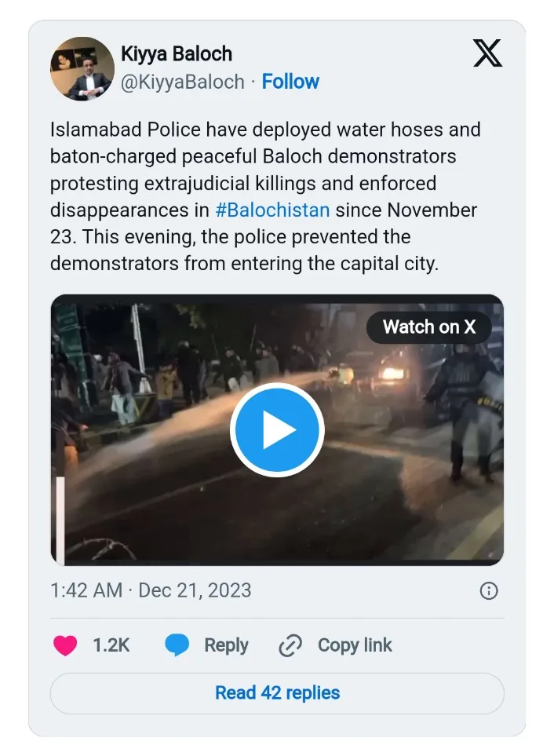Screen dimensions: 554x756
Task: Open the #Balochistan hashtag
Action: click(273, 210)
